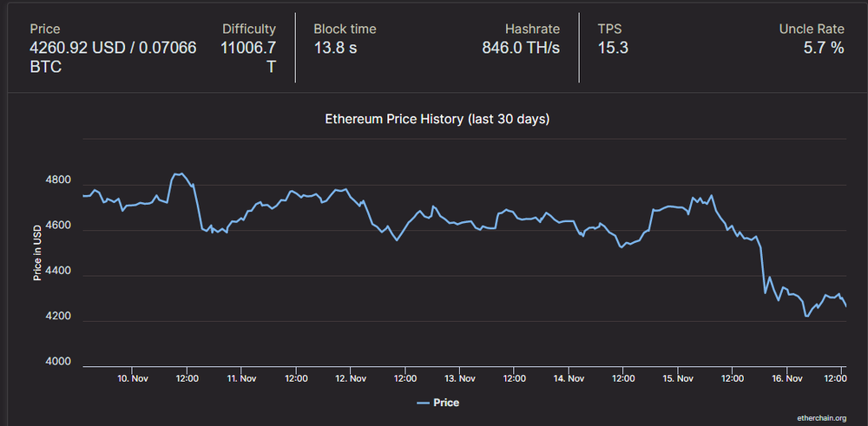Click the 10. Nov x-axis label
The image size is (868, 426).
click(132, 379)
